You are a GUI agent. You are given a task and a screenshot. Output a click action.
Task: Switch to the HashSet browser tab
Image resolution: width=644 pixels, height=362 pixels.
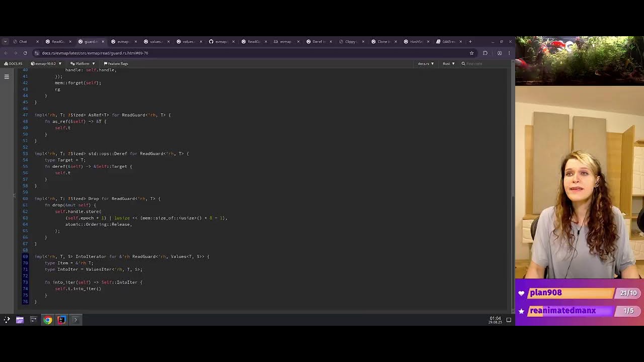click(x=416, y=42)
